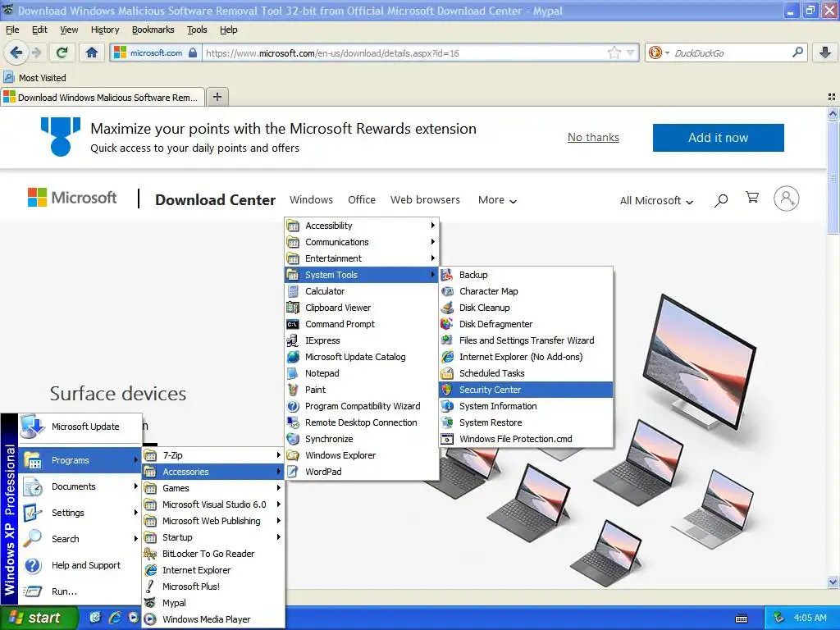Open Help and Support
The image size is (840, 630).
pyautogui.click(x=80, y=565)
